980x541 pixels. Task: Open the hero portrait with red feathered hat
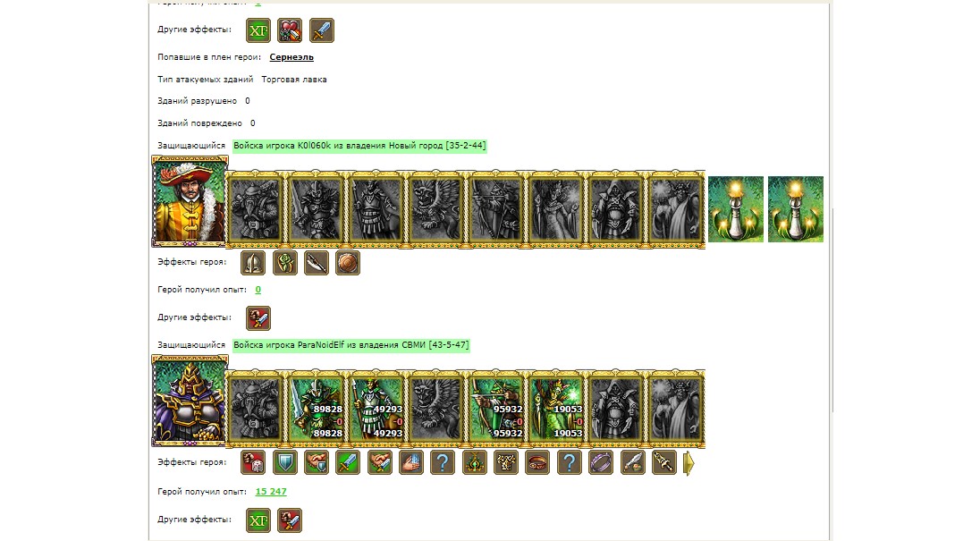190,201
